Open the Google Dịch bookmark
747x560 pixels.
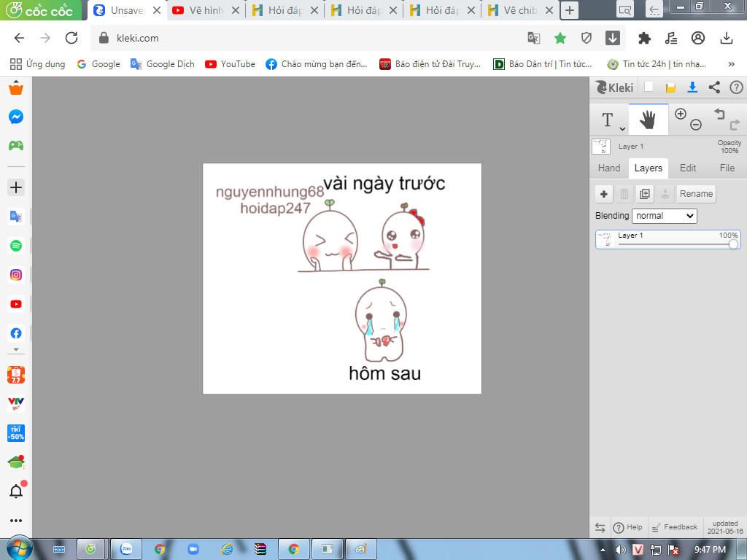(163, 64)
